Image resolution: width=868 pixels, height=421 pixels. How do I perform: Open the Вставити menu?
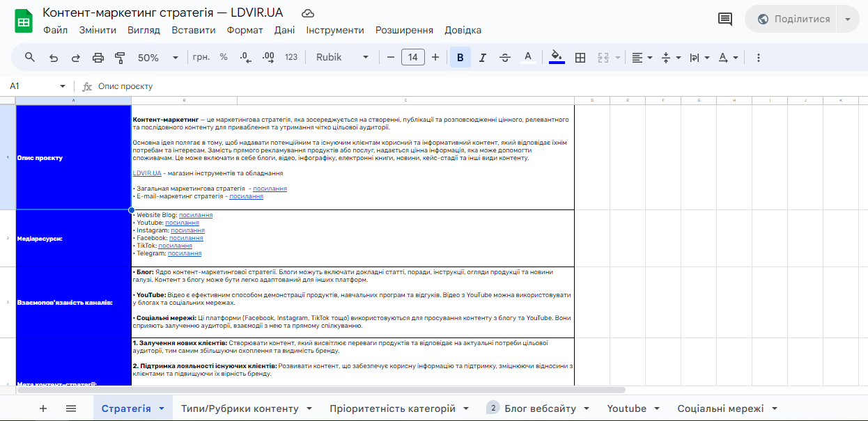coord(194,30)
